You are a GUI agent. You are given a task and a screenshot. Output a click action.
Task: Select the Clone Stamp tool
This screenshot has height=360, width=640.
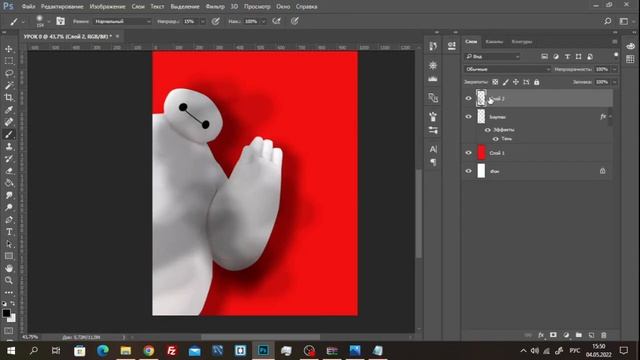(9, 147)
